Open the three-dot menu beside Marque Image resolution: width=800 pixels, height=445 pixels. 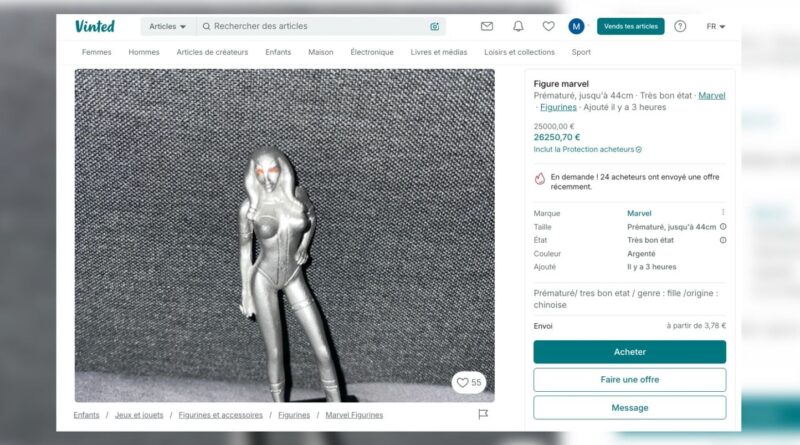coord(722,212)
